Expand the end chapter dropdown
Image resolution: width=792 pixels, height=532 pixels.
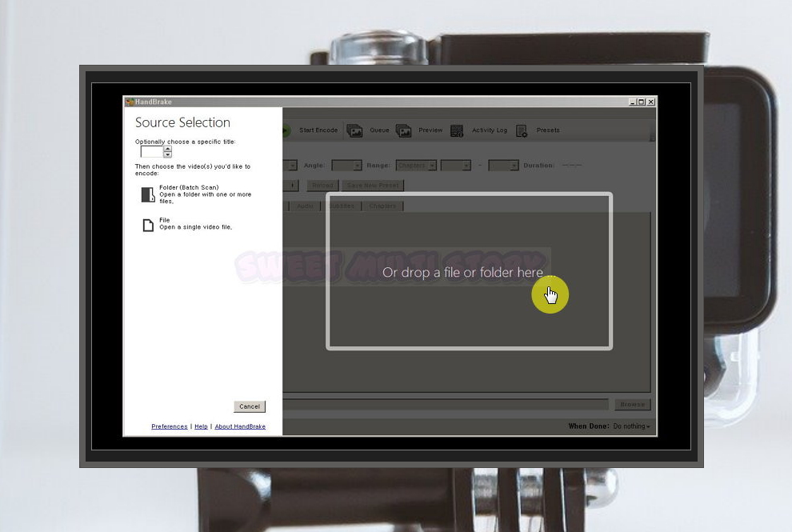503,166
